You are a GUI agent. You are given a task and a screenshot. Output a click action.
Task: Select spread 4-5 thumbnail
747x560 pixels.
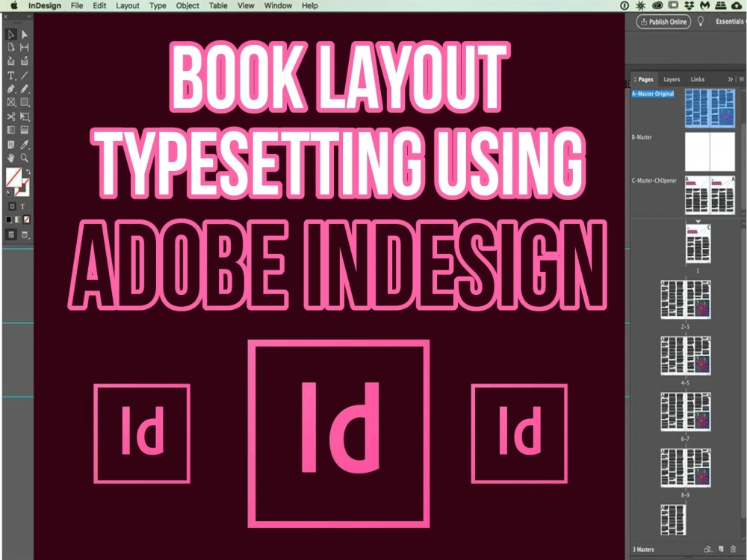coord(686,355)
